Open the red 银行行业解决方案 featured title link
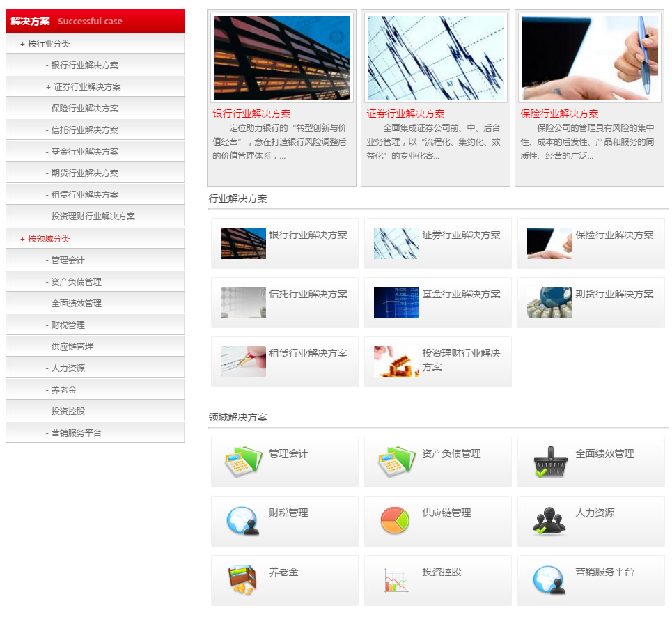The image size is (672, 617). (251, 114)
